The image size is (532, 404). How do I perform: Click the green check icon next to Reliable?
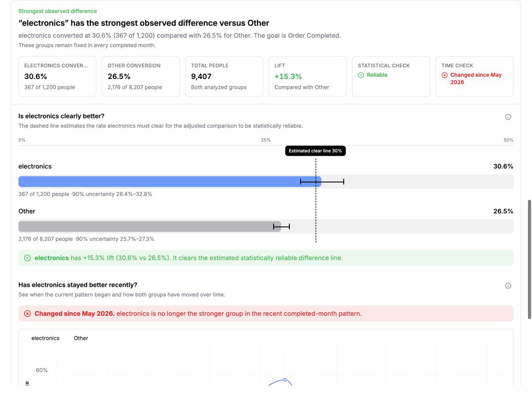(361, 75)
